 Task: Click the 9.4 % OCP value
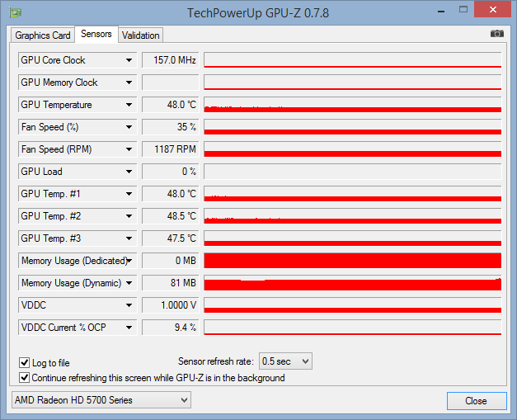click(x=171, y=328)
